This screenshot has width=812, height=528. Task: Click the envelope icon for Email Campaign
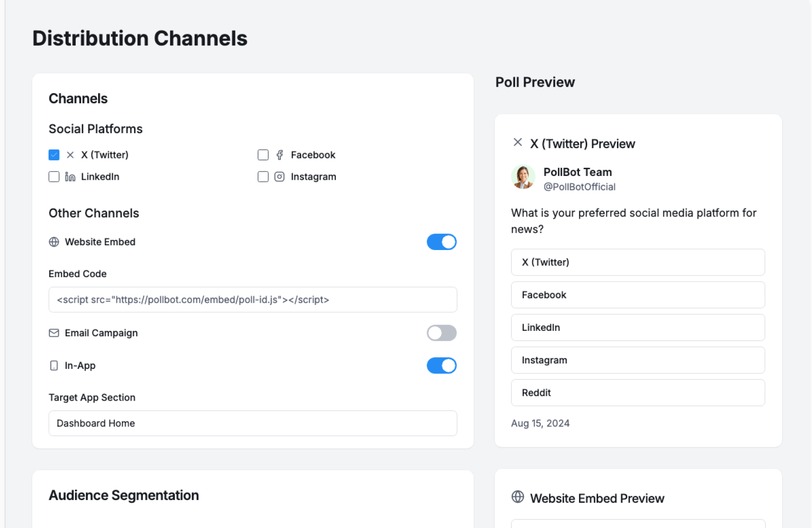[x=54, y=333]
